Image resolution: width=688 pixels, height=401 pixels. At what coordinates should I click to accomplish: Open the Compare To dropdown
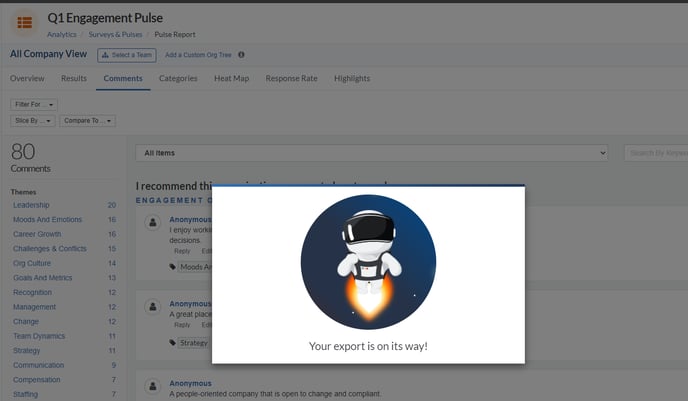click(x=87, y=121)
